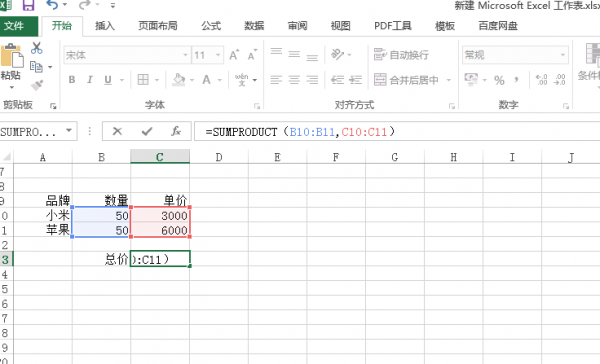Click the accounting currency format icon
The width and height of the screenshot is (600, 364).
[471, 80]
